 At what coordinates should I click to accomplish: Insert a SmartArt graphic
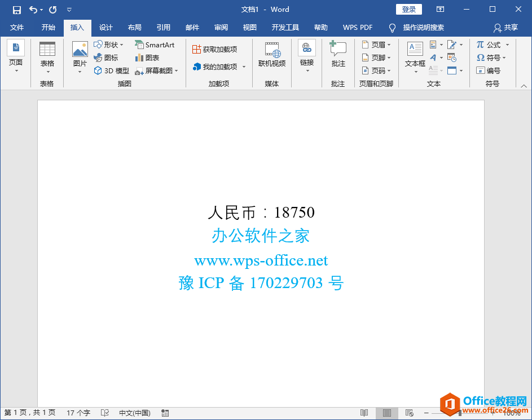(x=155, y=45)
